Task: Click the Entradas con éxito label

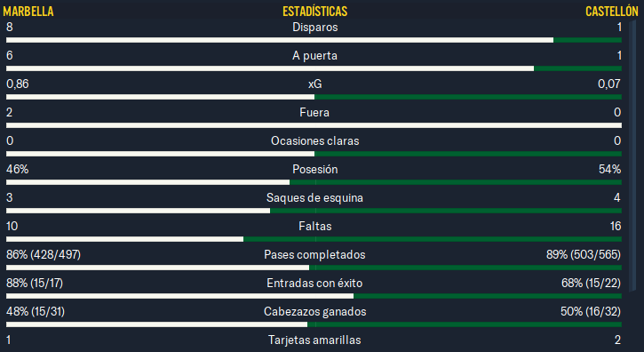Action: coord(314,283)
